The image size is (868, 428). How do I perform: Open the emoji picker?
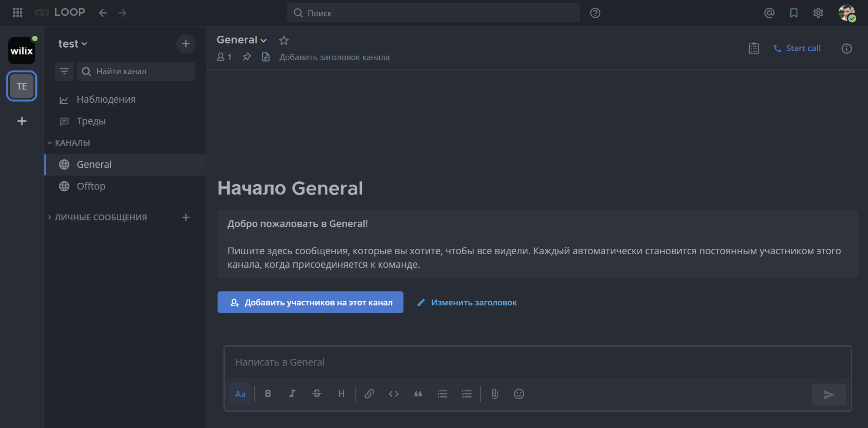[519, 394]
